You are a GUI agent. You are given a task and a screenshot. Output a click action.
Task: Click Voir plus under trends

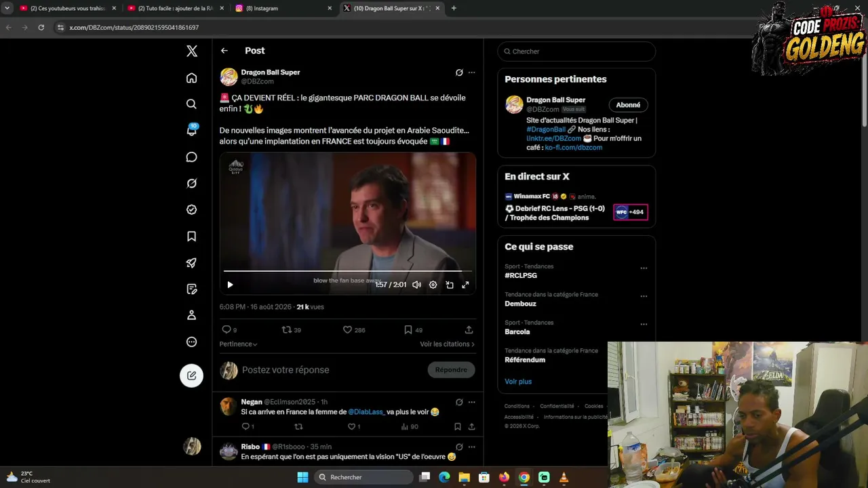click(518, 382)
